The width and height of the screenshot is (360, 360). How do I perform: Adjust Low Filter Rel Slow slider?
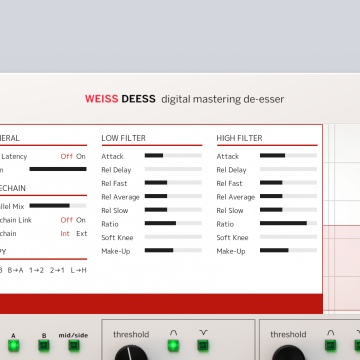(x=173, y=210)
